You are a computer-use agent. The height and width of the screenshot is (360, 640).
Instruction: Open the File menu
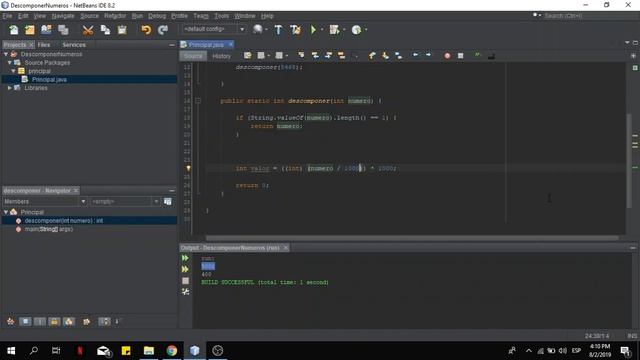click(x=7, y=16)
